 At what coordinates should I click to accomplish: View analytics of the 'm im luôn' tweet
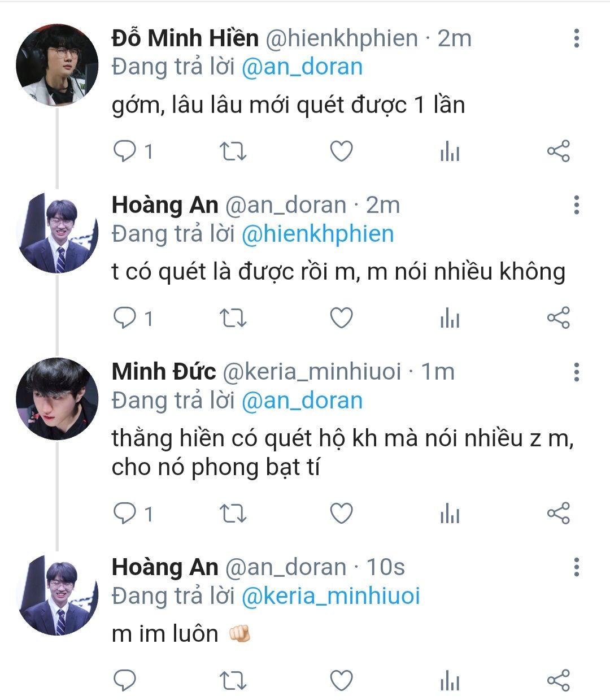pyautogui.click(x=450, y=680)
